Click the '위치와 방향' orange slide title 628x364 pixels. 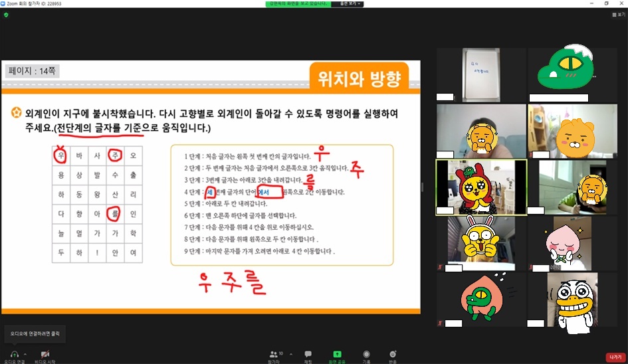coord(360,78)
